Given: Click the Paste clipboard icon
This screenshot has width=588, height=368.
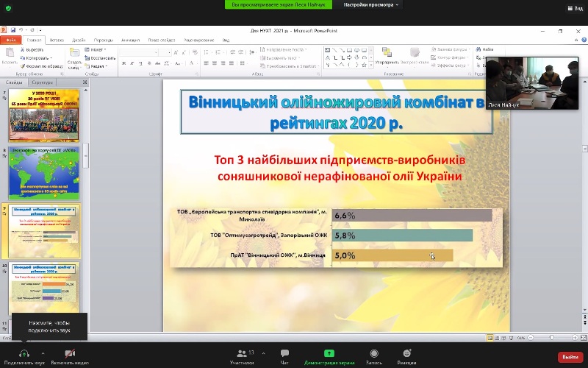Looking at the screenshot, I should (x=10, y=53).
